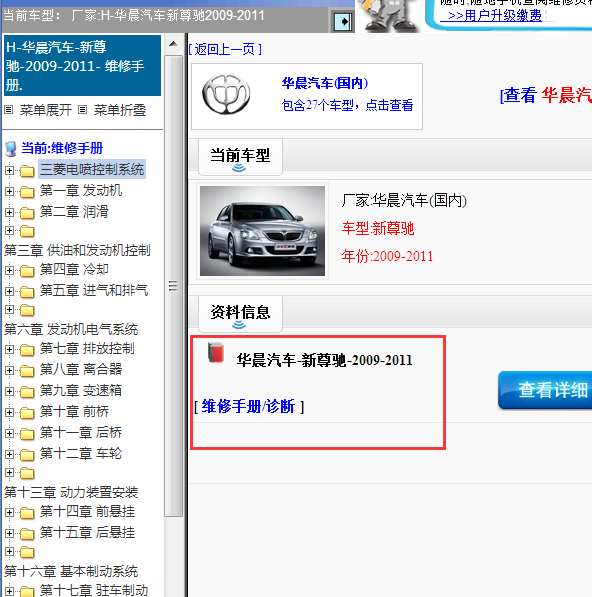Click folder icon of 第九章 变速箱
The image size is (592, 597).
tap(27, 391)
